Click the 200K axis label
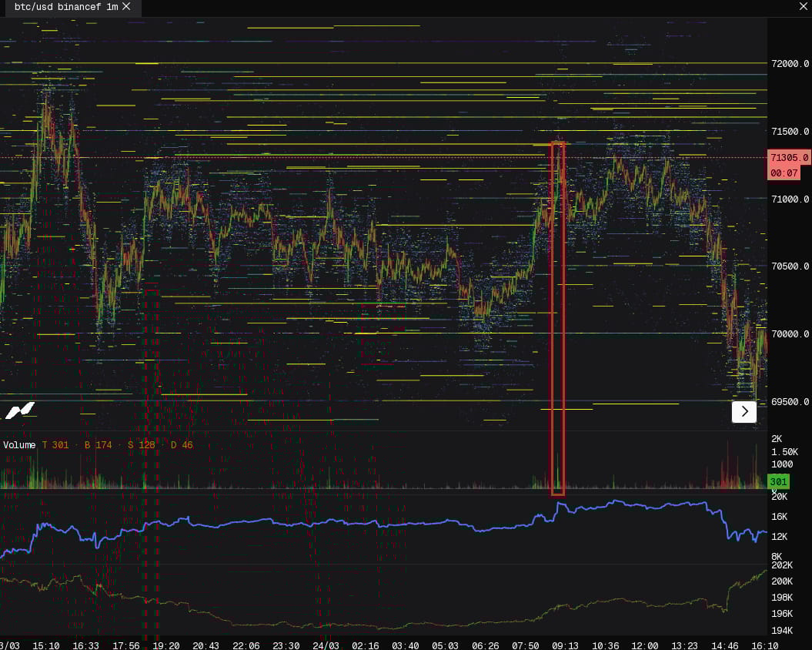812x650 pixels. pos(782,581)
